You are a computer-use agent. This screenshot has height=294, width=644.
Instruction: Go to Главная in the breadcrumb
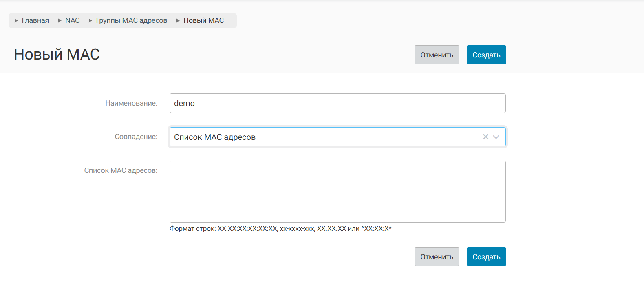point(35,20)
